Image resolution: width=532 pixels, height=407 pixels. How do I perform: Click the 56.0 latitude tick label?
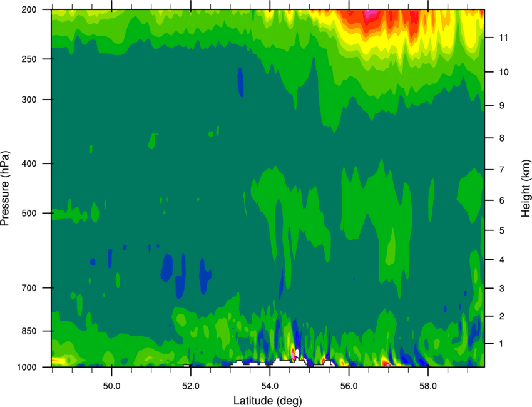coord(349,386)
